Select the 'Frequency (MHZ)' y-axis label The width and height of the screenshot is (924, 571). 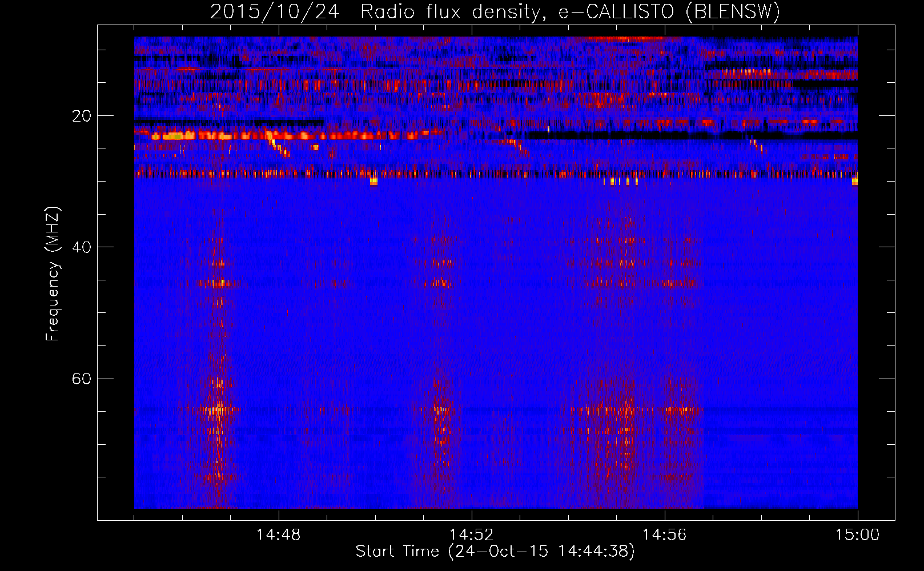(53, 274)
